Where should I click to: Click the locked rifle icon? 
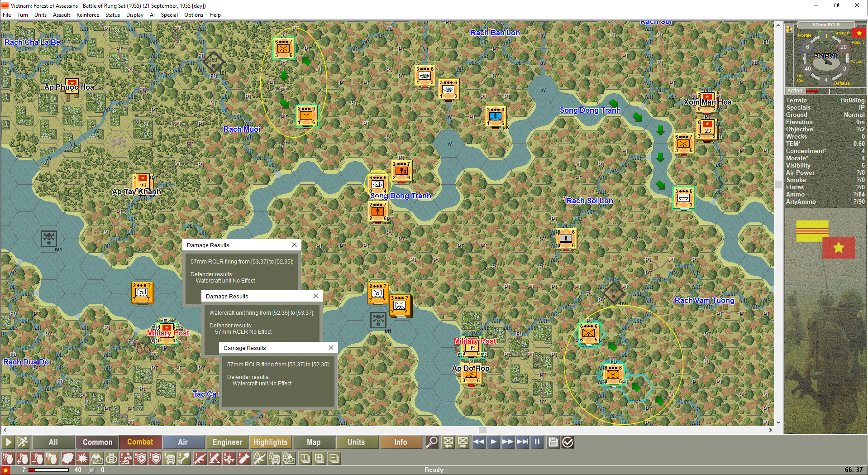point(259,458)
